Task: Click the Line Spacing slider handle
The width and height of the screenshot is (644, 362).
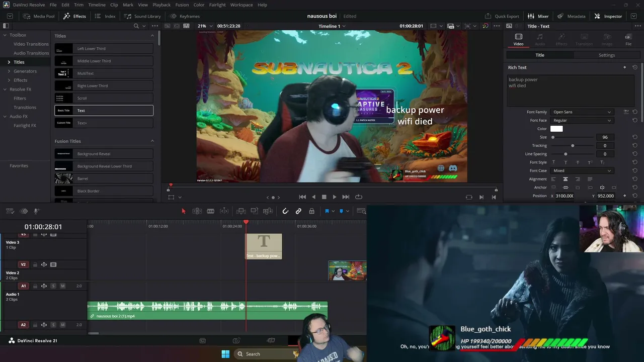Action: (x=566, y=154)
